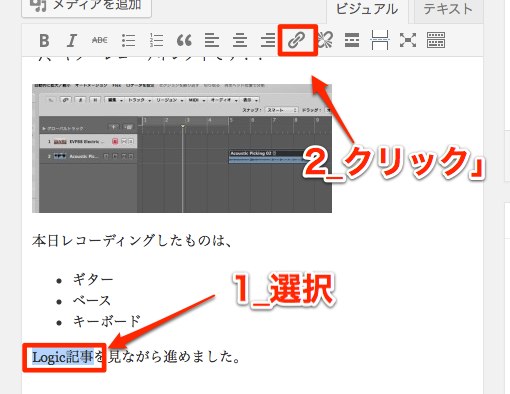This screenshot has height=394, width=510.
Task: Remove link with unlink icon
Action: coord(325,40)
